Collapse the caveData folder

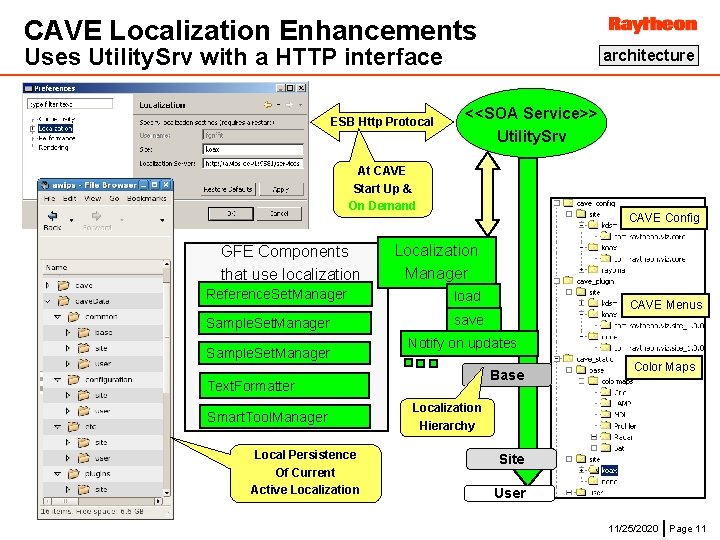[47, 301]
